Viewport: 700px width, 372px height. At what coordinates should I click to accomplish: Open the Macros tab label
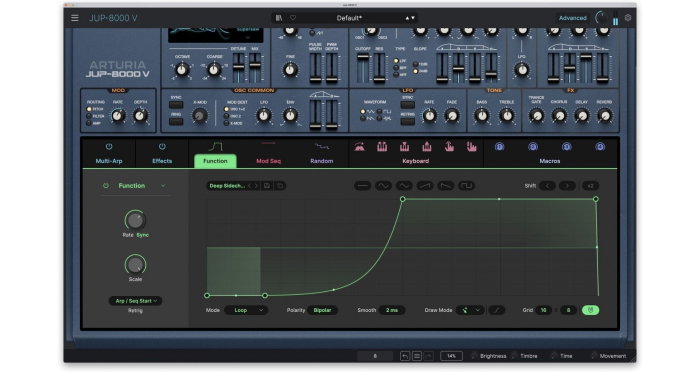550,161
